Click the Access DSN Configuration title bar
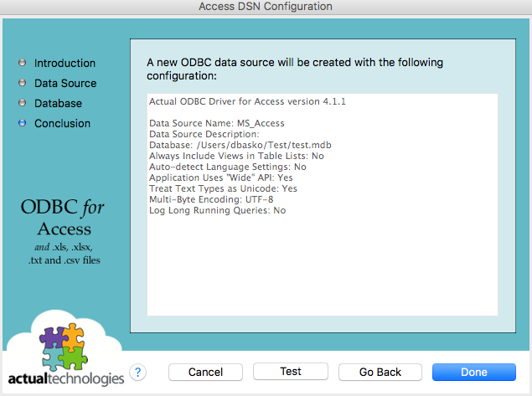The image size is (532, 396). tap(266, 7)
